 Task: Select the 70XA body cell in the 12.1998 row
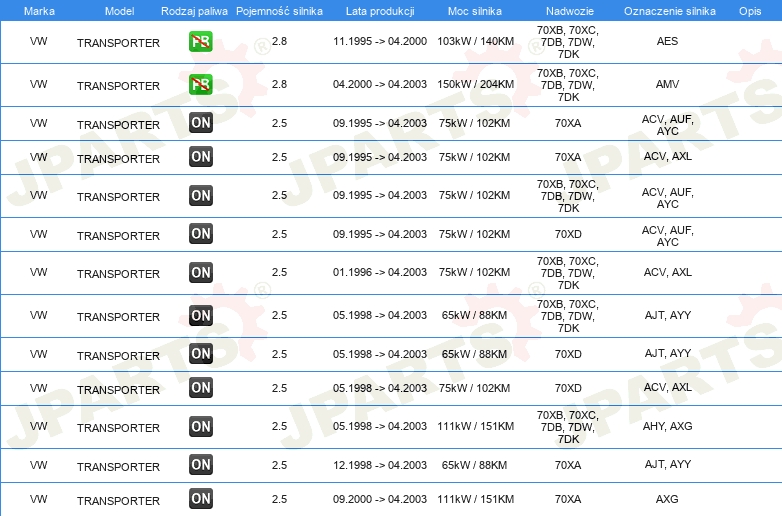[568, 465]
